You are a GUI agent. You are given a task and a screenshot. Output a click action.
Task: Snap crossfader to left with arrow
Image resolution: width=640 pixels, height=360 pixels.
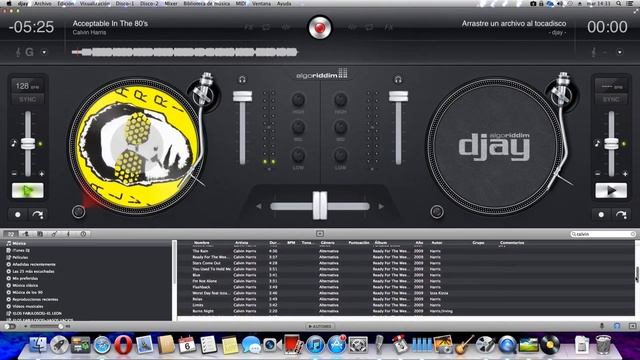(x=259, y=207)
